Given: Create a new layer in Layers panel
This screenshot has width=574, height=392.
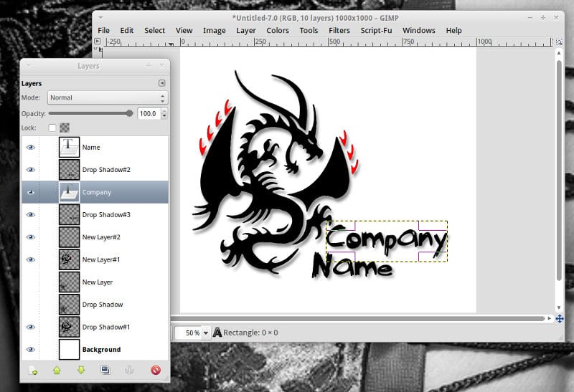Looking at the screenshot, I should tap(33, 371).
